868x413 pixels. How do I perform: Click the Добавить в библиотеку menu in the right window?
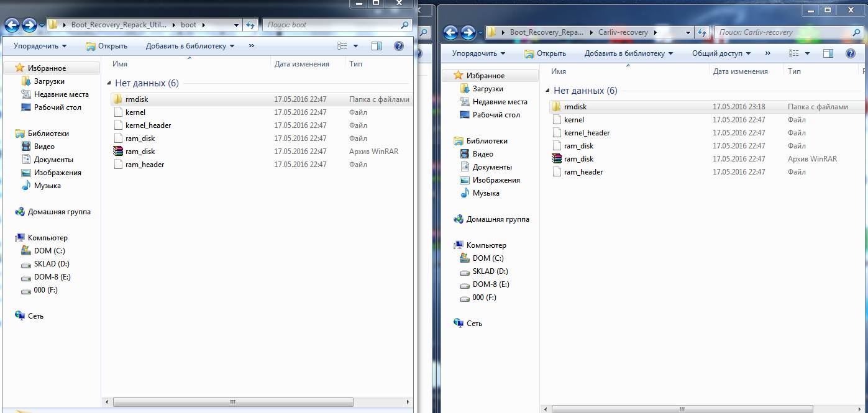pyautogui.click(x=628, y=53)
